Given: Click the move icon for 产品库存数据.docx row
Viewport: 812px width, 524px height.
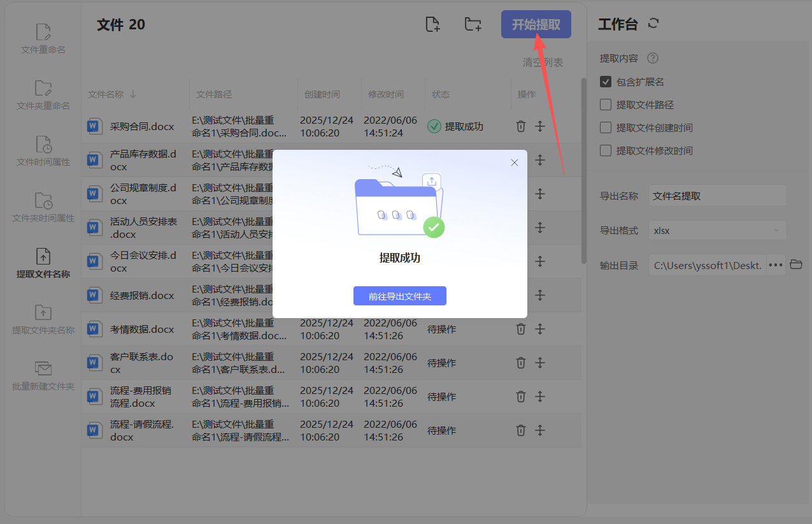Looking at the screenshot, I should [540, 160].
